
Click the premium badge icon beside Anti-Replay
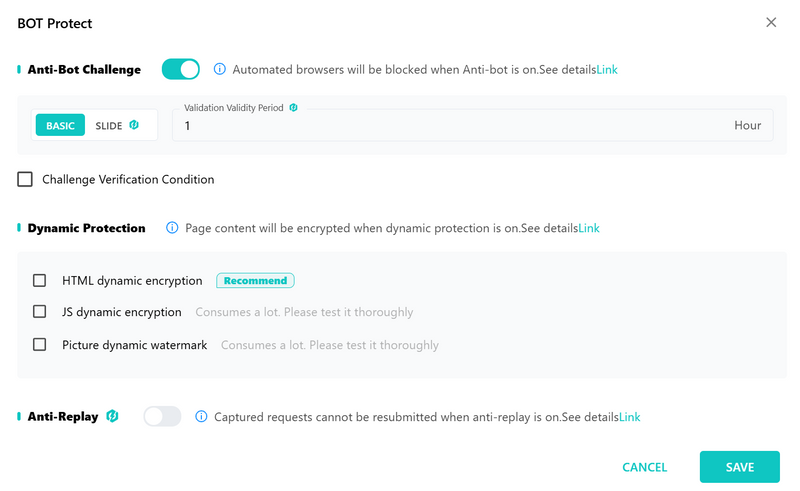click(112, 416)
